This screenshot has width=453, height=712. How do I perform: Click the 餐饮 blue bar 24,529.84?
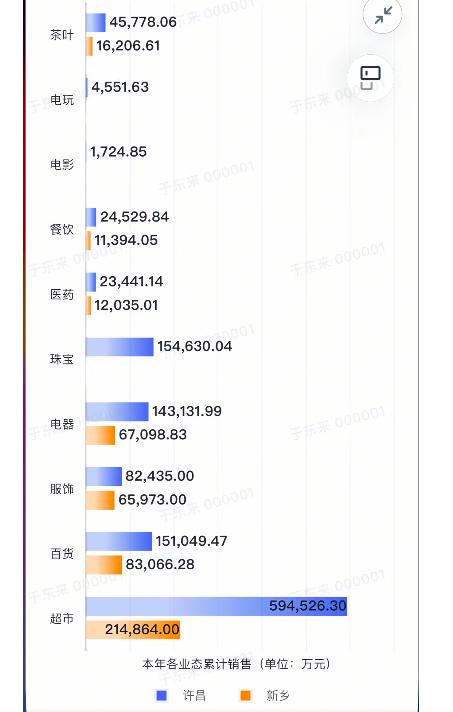click(x=91, y=217)
